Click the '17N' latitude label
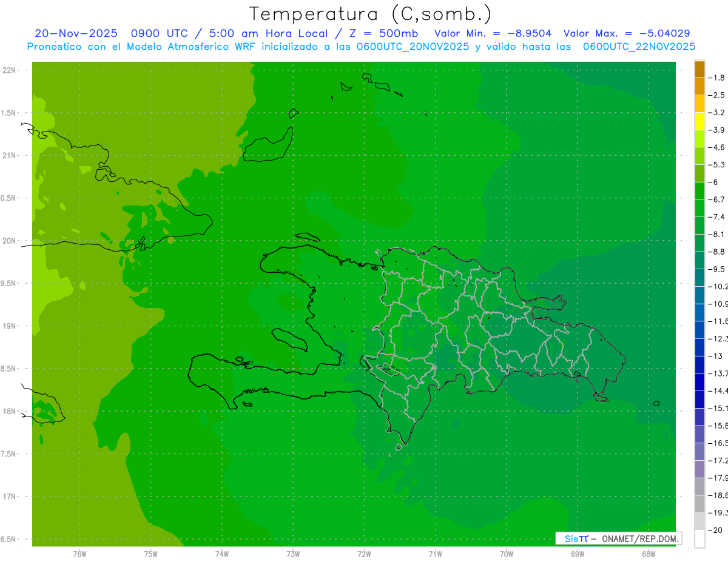 click(x=8, y=497)
